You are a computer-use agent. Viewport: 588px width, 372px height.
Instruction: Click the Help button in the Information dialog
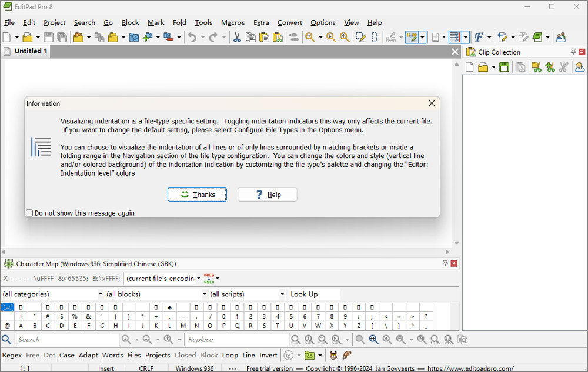tap(268, 195)
